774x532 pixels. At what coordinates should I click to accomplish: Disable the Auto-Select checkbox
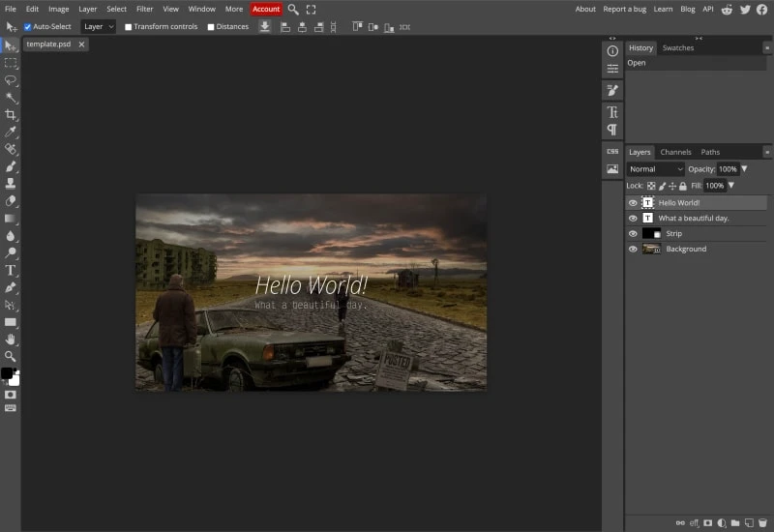[x=27, y=27]
